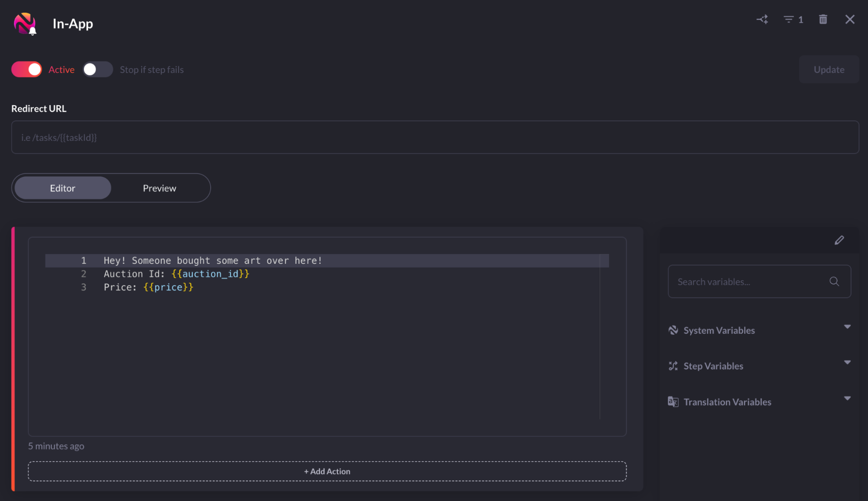Expand System Variables dropdown arrow
Viewport: 868px width, 501px height.
click(847, 327)
